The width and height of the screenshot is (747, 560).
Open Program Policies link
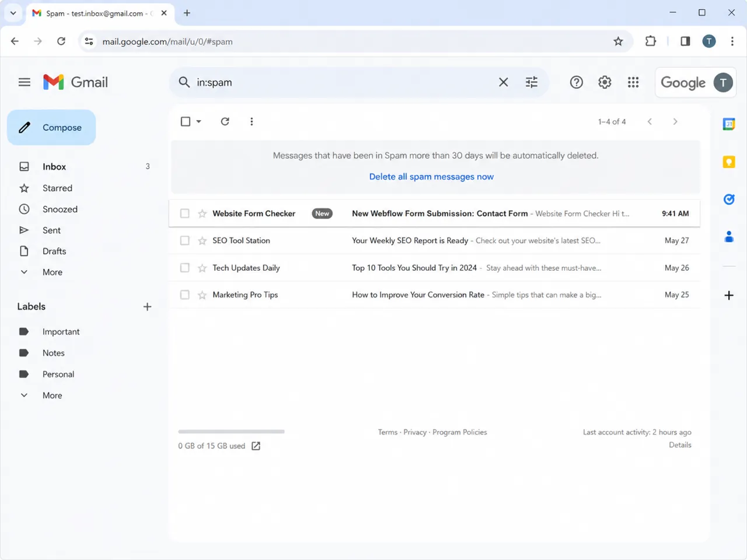click(x=460, y=432)
